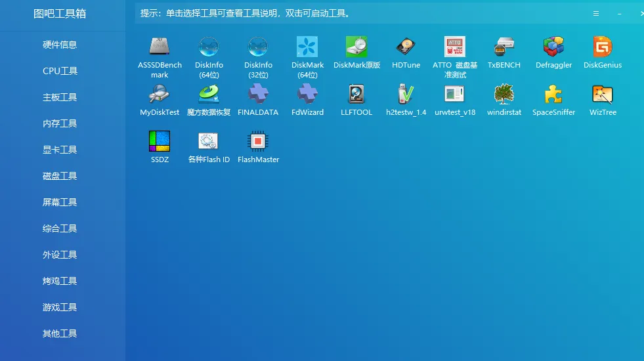Image resolution: width=644 pixels, height=361 pixels.
Task: Switch to 烤鸡工具 category
Action: coord(60,281)
